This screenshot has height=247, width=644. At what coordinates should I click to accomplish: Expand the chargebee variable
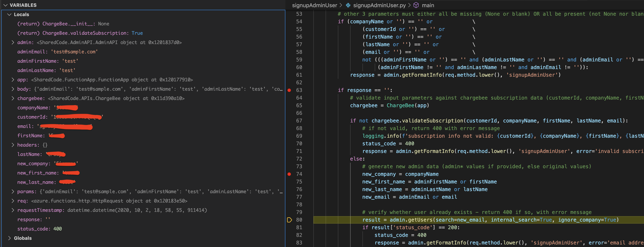pos(13,98)
